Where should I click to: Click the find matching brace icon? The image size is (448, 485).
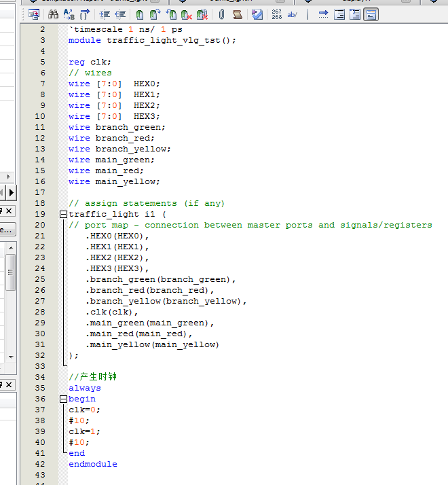(x=86, y=14)
